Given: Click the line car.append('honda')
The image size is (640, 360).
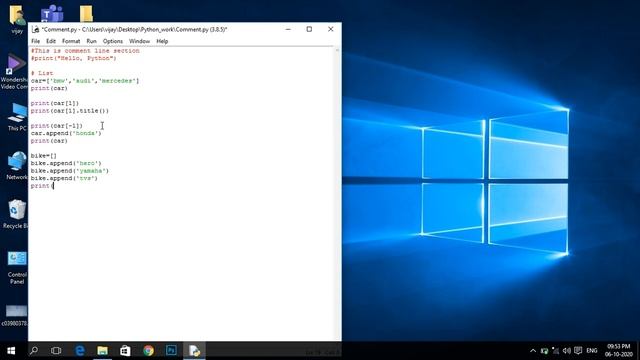Looking at the screenshot, I should tap(66, 133).
